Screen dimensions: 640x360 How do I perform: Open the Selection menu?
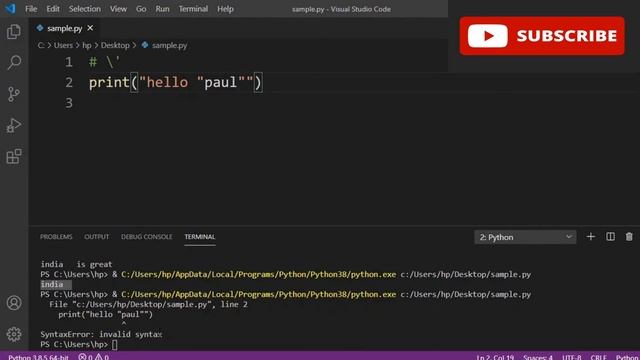pyautogui.click(x=84, y=9)
